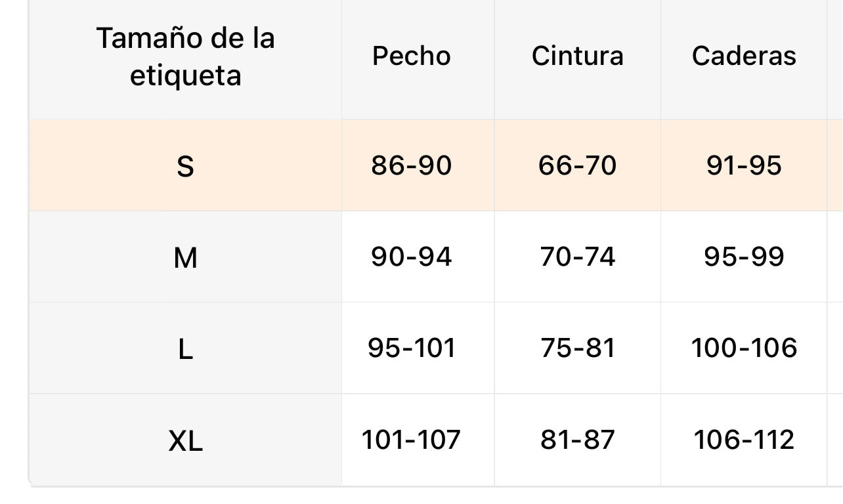Image resolution: width=843 pixels, height=504 pixels.
Task: Click the 91-95 hips value
Action: [744, 165]
